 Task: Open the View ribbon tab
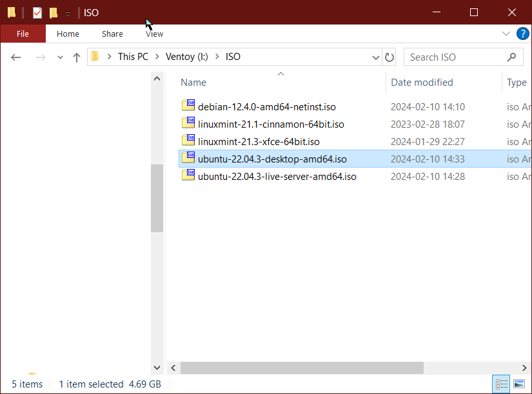coord(154,34)
